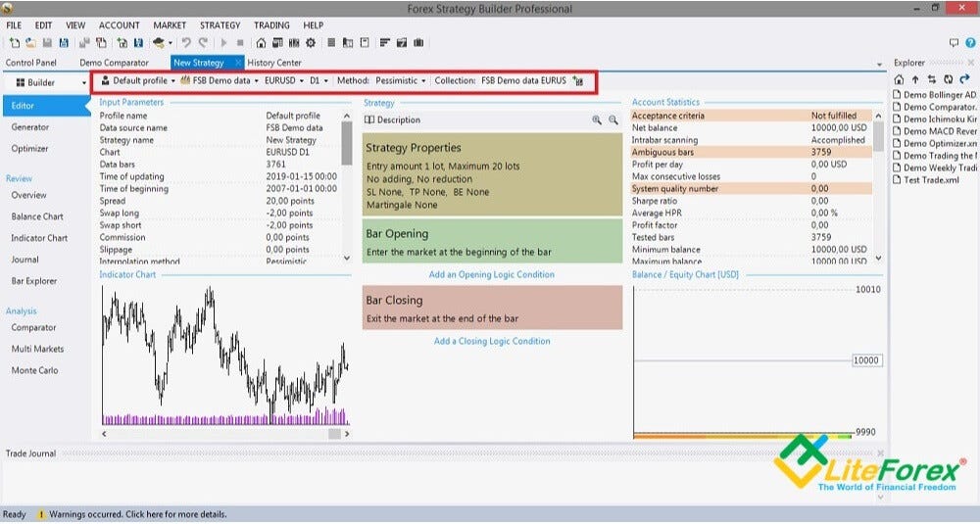Click the Play start toolbar icon
The image size is (980, 524).
pos(223,43)
